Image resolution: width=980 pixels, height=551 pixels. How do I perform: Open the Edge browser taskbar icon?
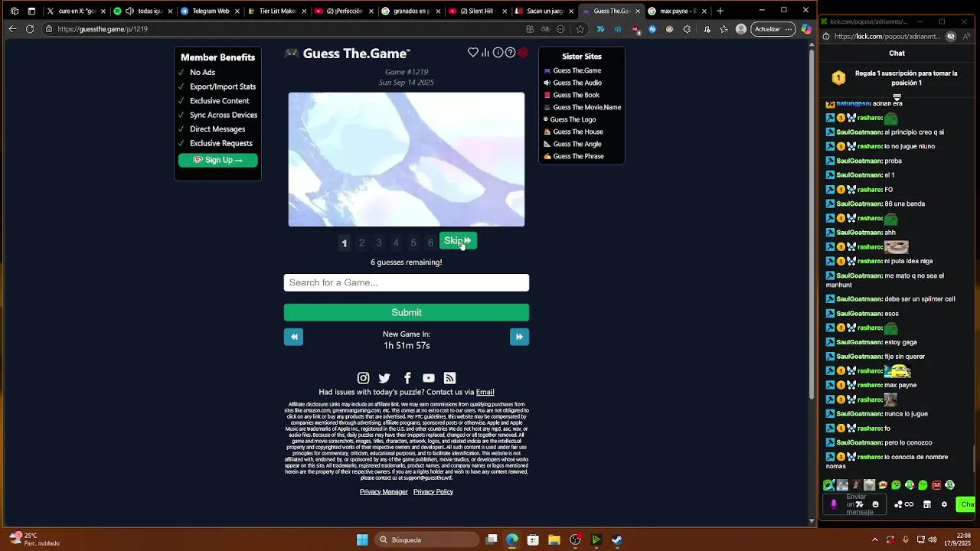[x=512, y=540]
